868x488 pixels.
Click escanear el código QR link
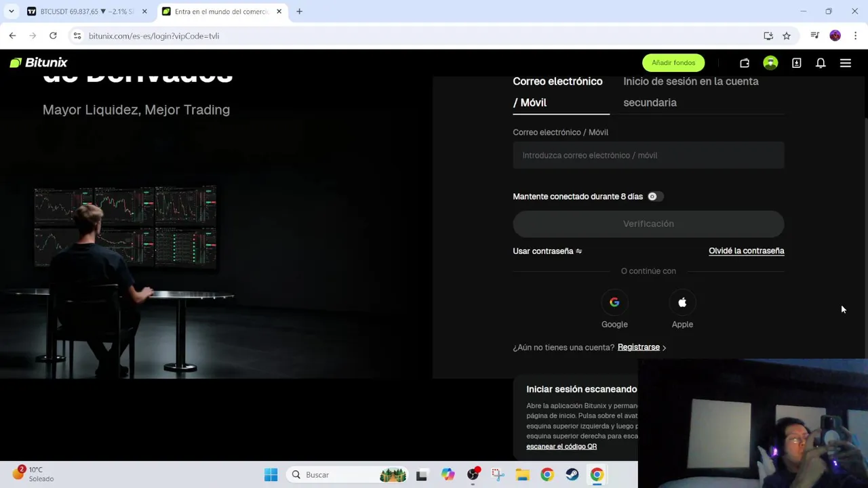(x=561, y=447)
